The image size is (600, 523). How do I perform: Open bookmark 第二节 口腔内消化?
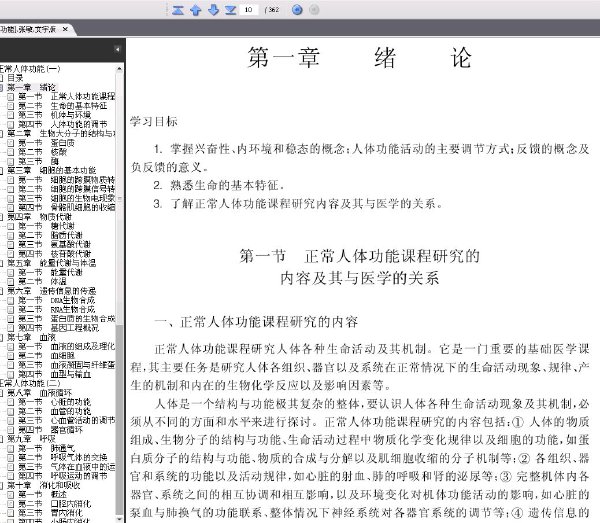pos(54,504)
